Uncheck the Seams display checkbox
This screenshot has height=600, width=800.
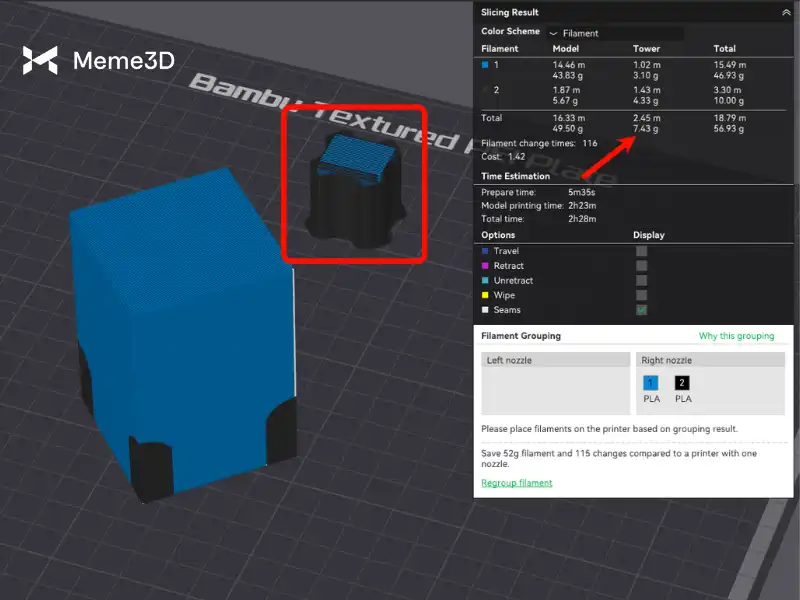(641, 310)
